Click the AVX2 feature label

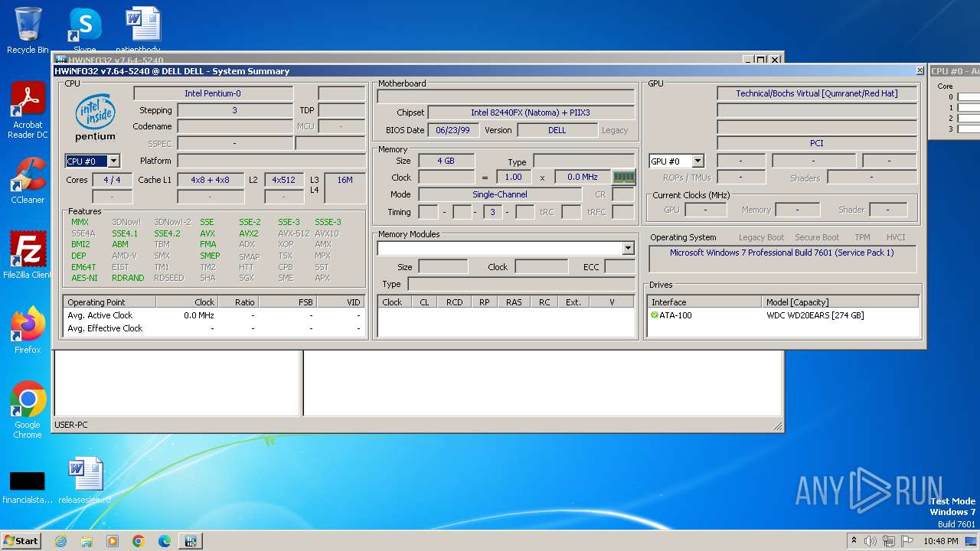pyautogui.click(x=249, y=233)
